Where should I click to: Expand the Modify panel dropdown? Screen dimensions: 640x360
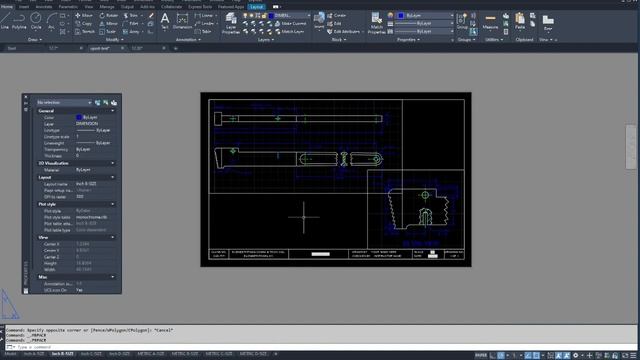pyautogui.click(x=115, y=40)
